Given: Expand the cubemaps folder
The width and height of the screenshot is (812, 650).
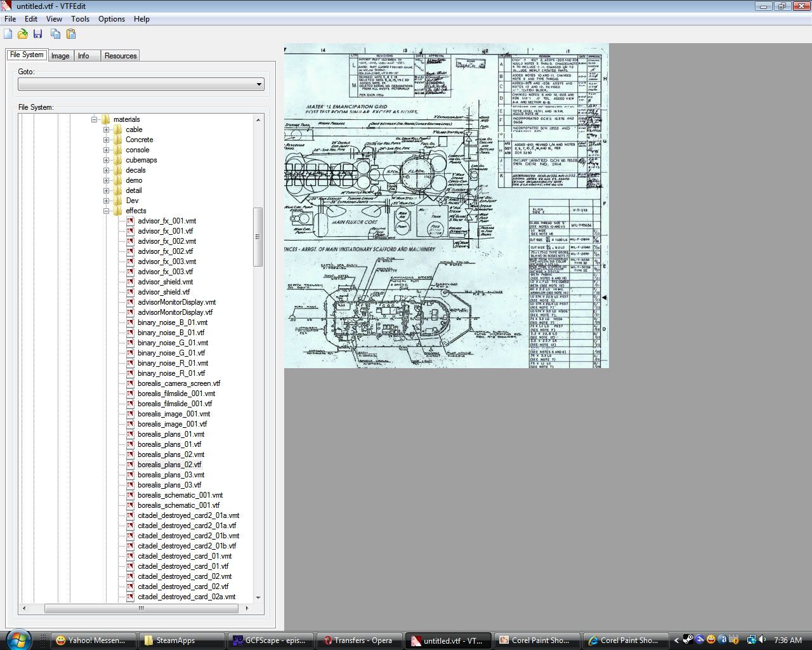Looking at the screenshot, I should 106,160.
